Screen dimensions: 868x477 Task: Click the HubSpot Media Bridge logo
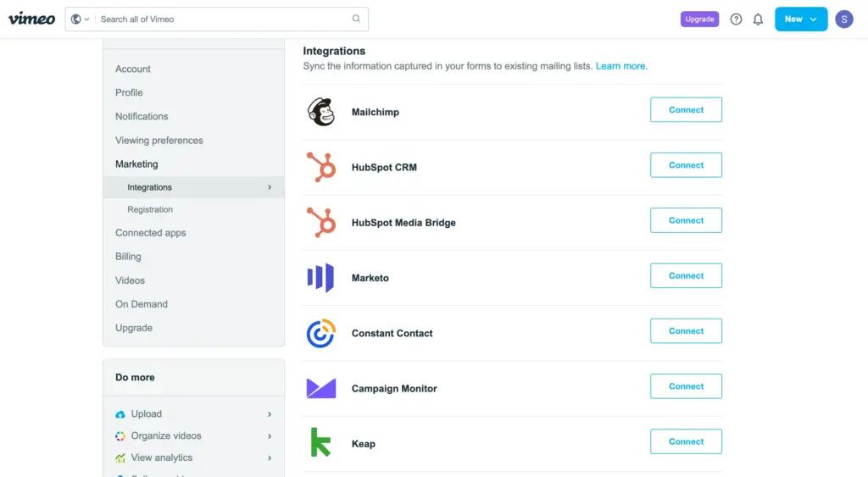coord(321,223)
